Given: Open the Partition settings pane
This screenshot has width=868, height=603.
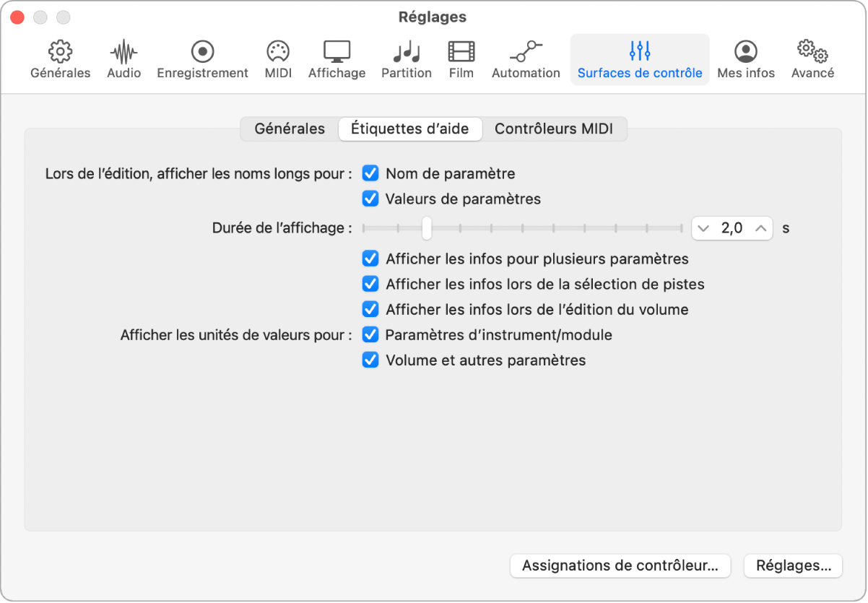Looking at the screenshot, I should pos(406,58).
